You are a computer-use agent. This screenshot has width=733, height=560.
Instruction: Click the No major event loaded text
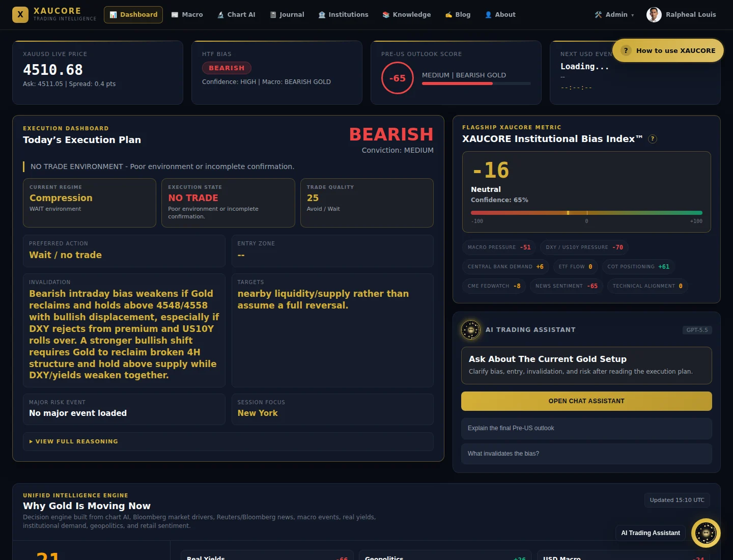(x=78, y=413)
